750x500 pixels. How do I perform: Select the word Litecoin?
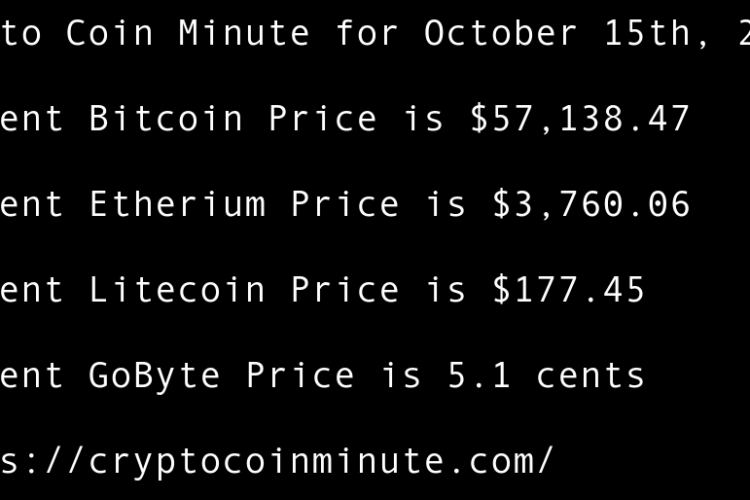177,291
